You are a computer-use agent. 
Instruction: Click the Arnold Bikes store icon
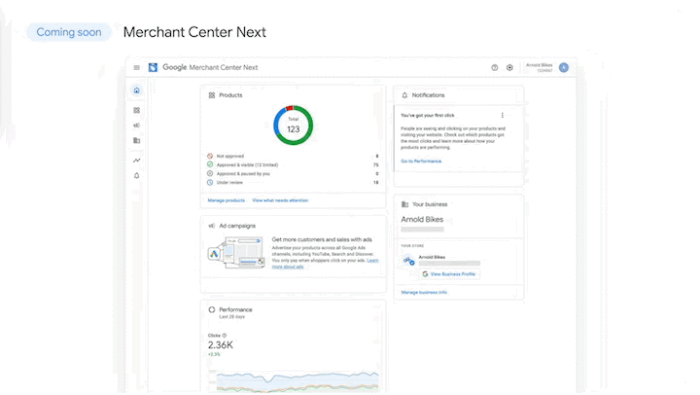coord(408,260)
